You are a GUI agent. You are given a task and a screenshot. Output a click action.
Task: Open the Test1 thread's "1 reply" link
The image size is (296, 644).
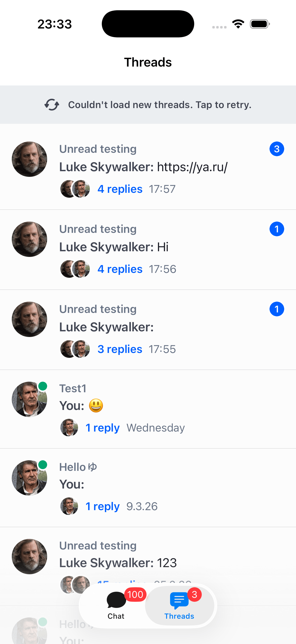pyautogui.click(x=102, y=428)
